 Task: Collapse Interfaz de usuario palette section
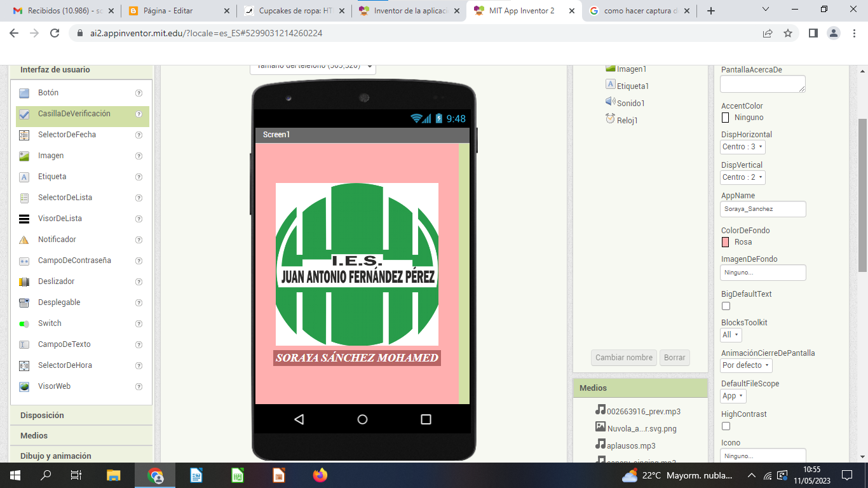[x=82, y=70]
